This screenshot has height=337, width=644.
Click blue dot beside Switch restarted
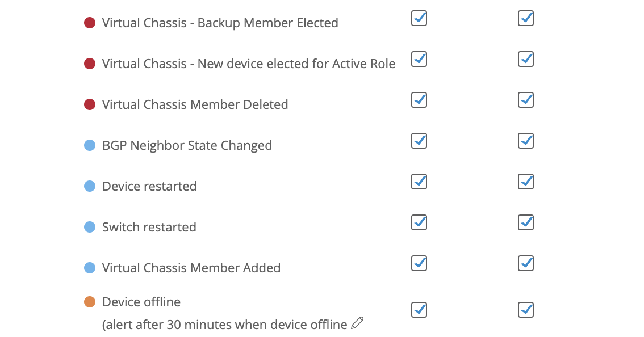[90, 227]
